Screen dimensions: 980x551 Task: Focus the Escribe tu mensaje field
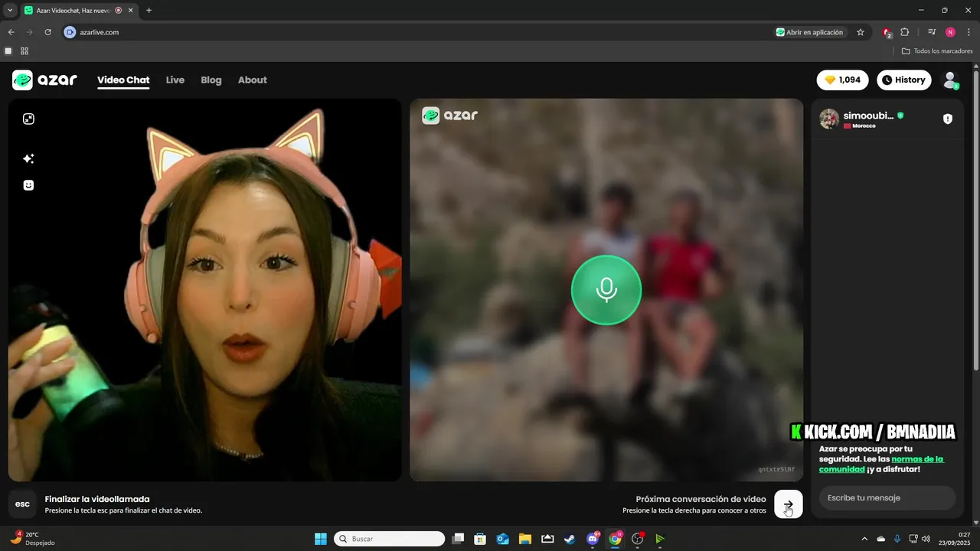click(x=887, y=498)
